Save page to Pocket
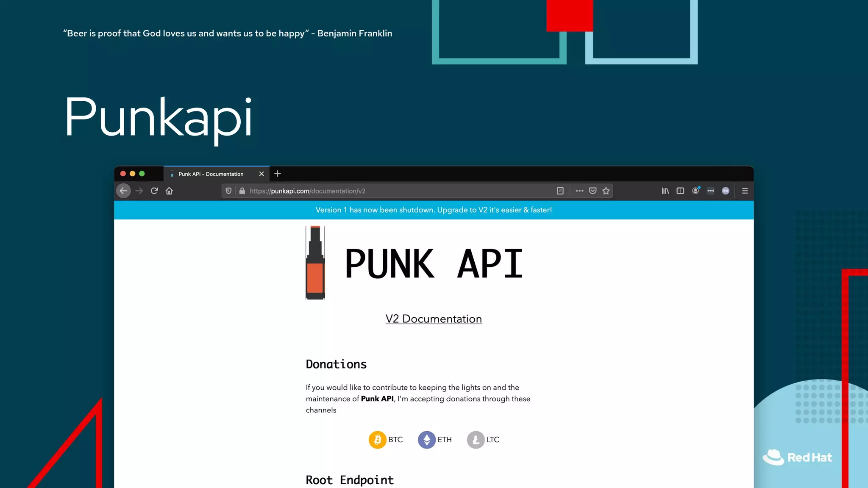868x488 pixels. click(593, 191)
